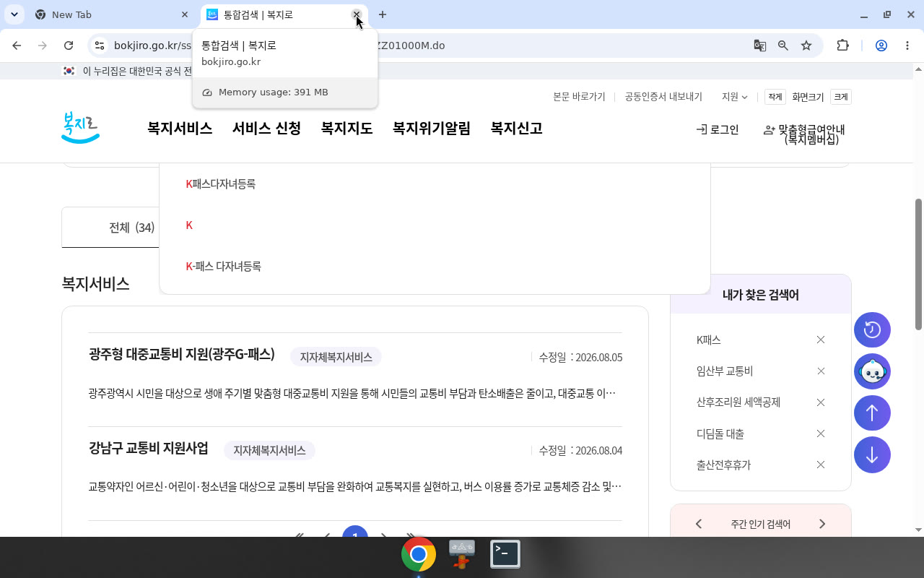Read the 복지서비스 section heading
This screenshot has height=578, width=924.
[96, 284]
